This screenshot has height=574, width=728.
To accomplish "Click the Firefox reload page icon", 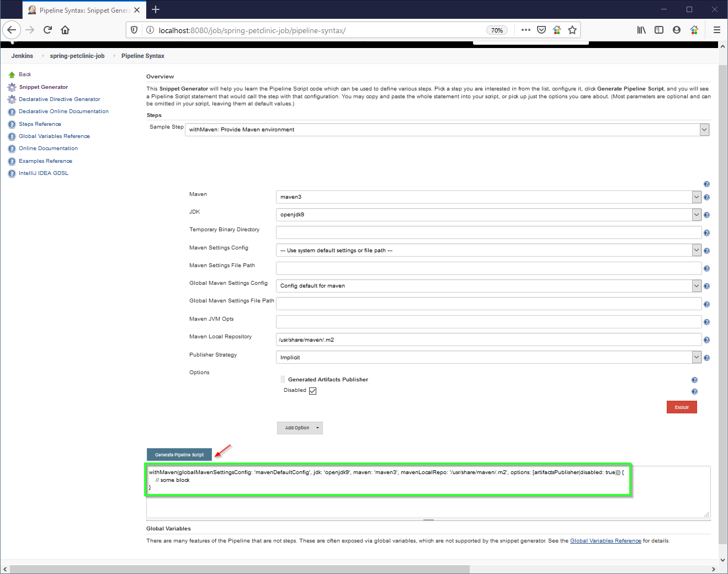I will coord(47,30).
